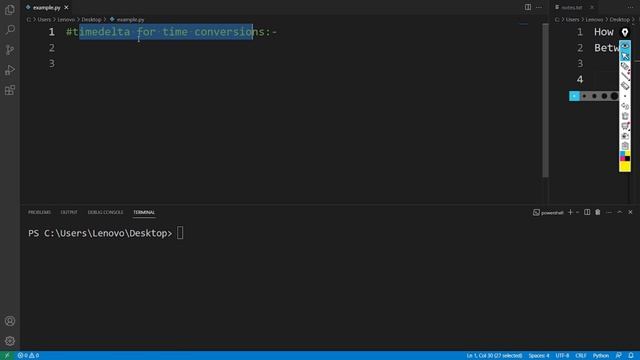The height and width of the screenshot is (360, 640).
Task: Click the feedback icon in status bar
Action: [x=619, y=356]
